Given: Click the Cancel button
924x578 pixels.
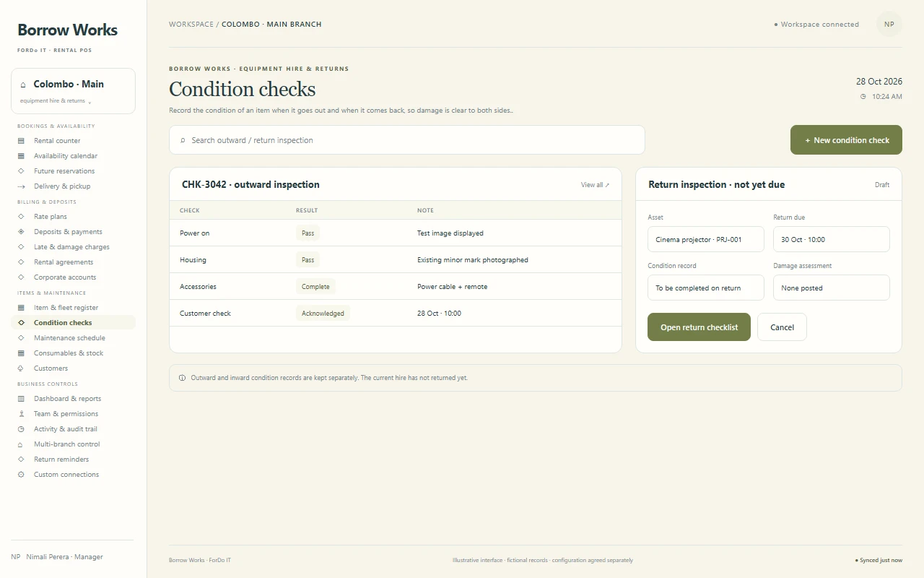Looking at the screenshot, I should click(782, 327).
